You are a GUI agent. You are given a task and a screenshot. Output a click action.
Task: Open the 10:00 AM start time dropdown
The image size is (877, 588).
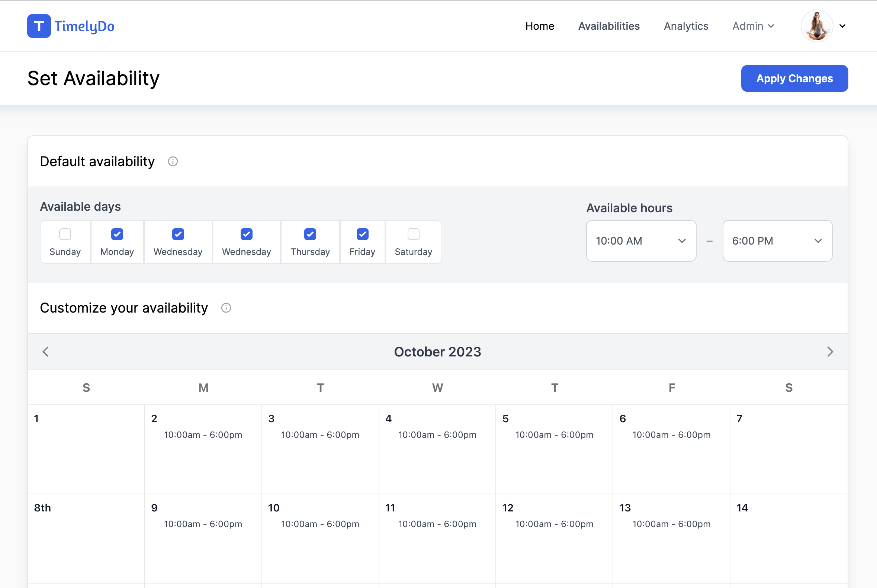pos(641,241)
